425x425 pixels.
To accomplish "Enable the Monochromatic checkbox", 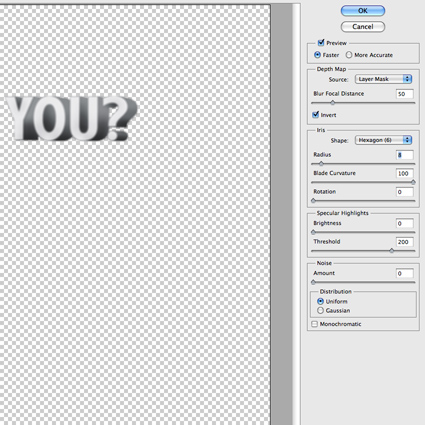I will pyautogui.click(x=314, y=324).
